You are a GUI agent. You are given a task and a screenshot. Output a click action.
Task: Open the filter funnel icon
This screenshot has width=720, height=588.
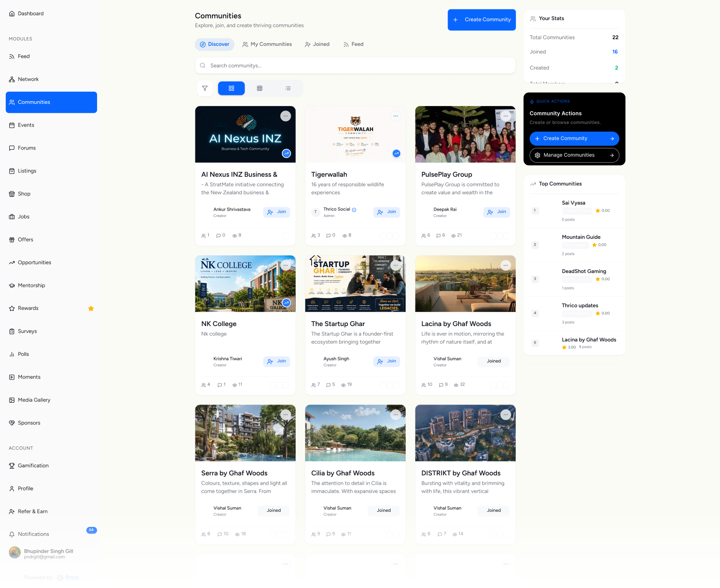point(205,88)
